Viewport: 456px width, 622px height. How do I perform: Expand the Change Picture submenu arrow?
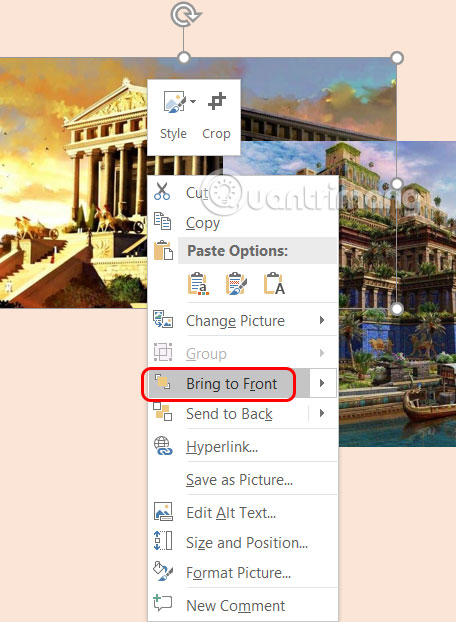pos(322,320)
